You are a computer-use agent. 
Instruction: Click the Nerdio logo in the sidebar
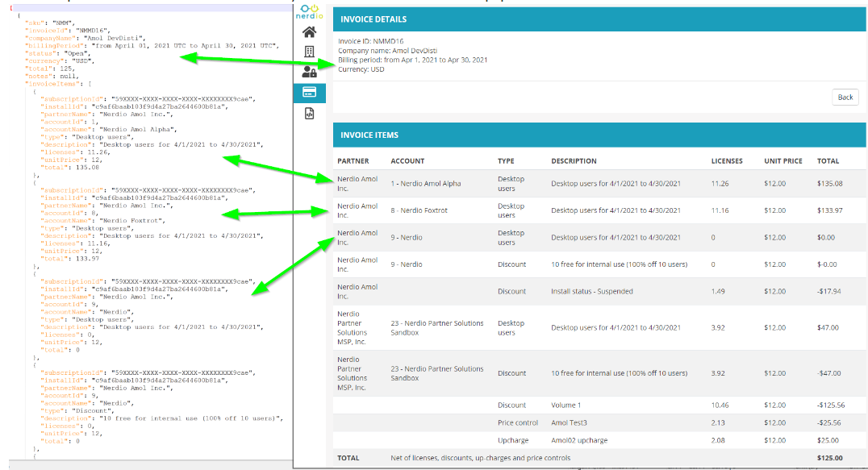(310, 11)
